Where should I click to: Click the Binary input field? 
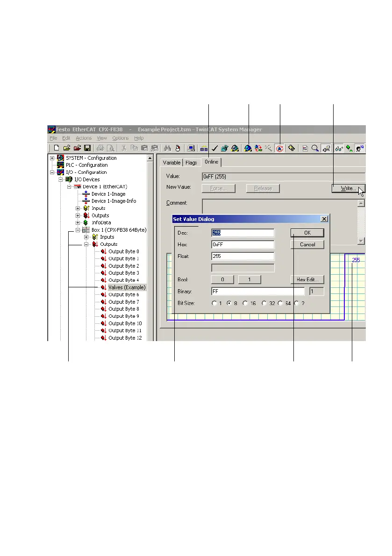pos(257,291)
